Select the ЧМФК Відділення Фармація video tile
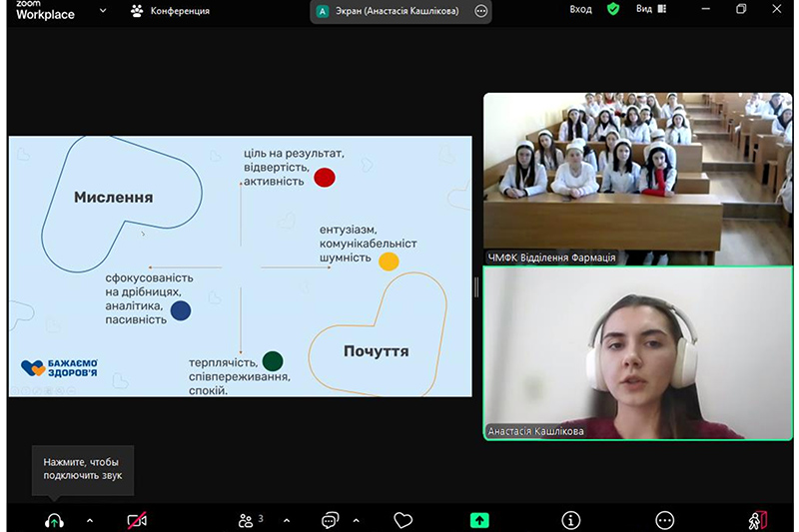 click(x=637, y=180)
